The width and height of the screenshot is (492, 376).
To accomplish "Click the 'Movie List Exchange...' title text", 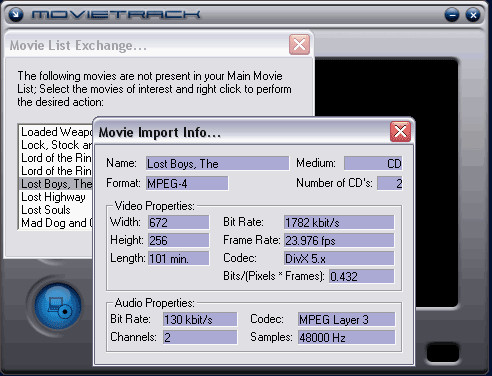I will 78,46.
